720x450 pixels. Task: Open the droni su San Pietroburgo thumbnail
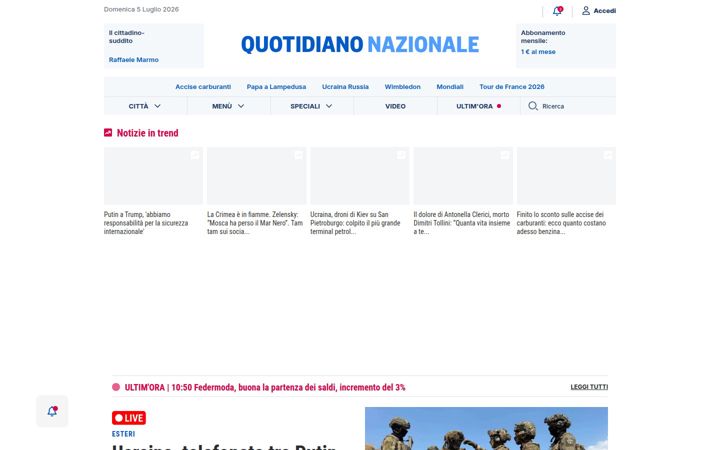point(360,176)
